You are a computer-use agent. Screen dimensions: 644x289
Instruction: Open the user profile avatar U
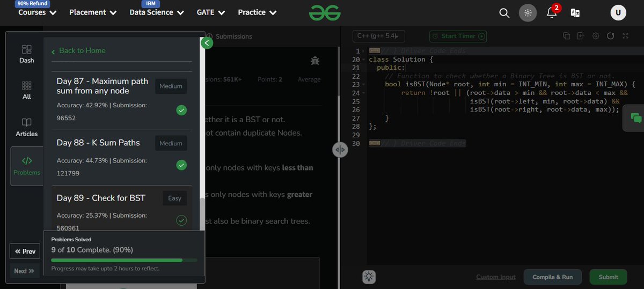tap(618, 13)
